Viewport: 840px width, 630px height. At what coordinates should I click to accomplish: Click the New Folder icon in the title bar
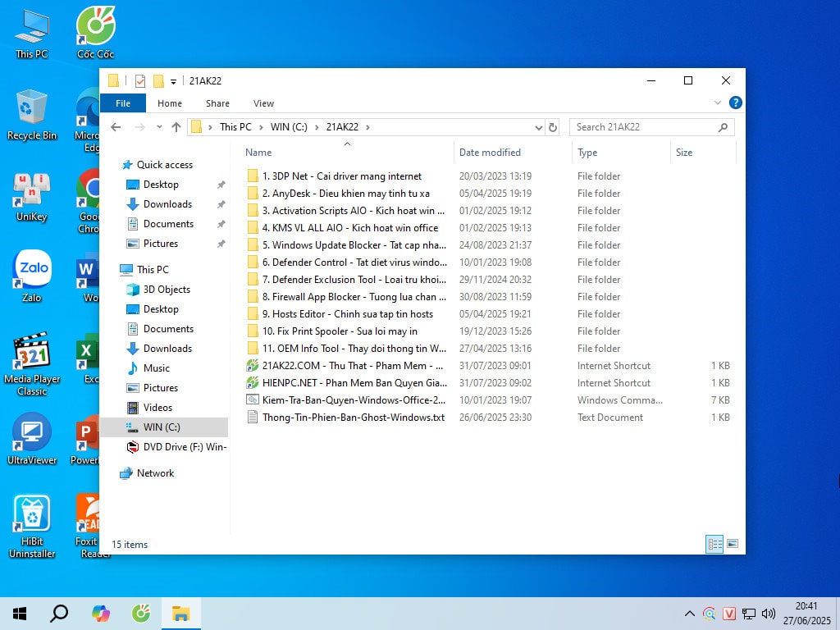[158, 80]
